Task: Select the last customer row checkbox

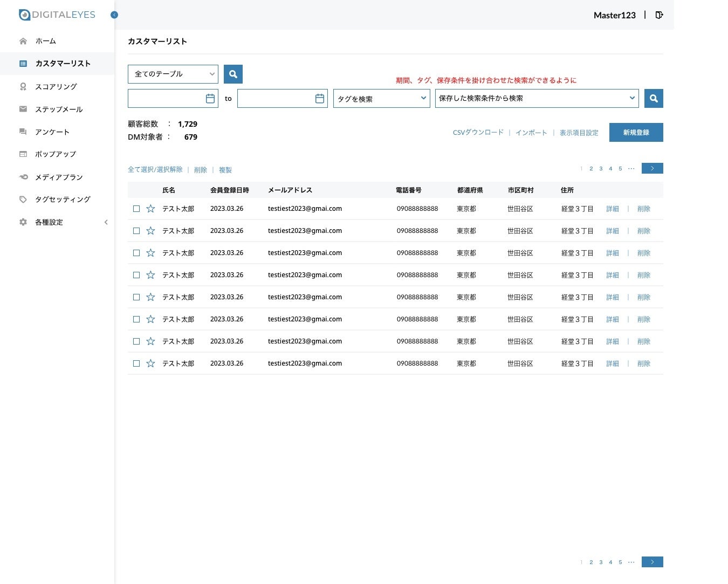Action: (136, 363)
